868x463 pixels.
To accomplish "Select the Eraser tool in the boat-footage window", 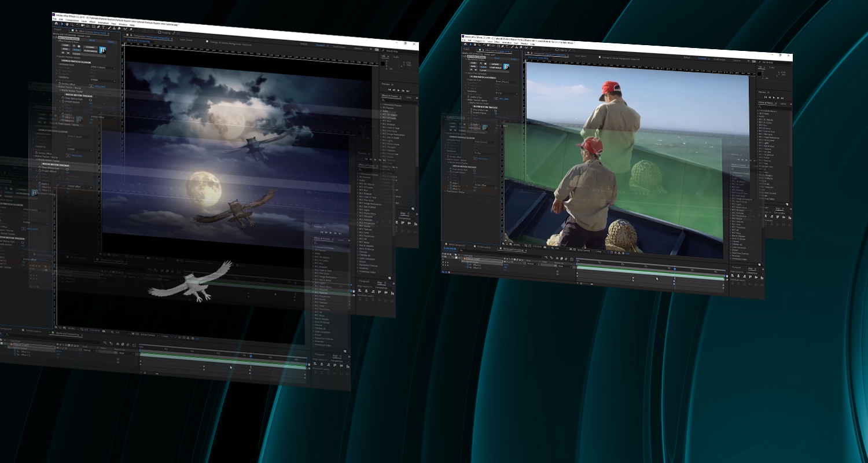I will point(521,47).
